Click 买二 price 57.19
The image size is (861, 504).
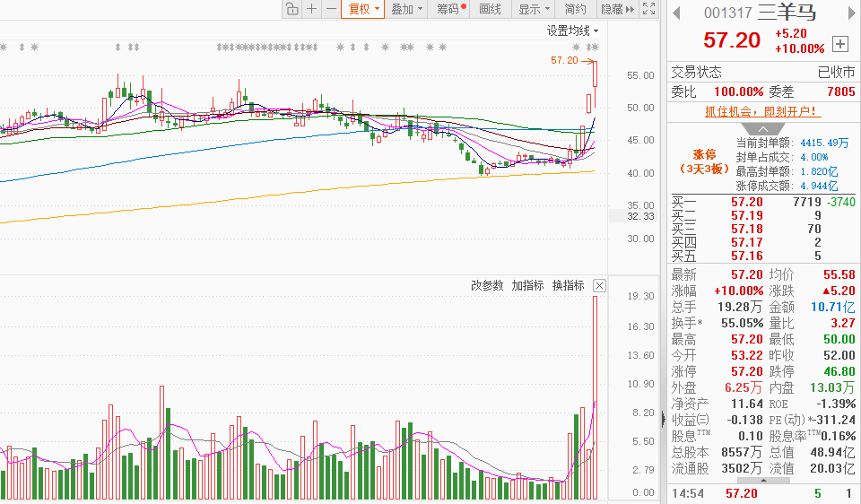pos(747,216)
